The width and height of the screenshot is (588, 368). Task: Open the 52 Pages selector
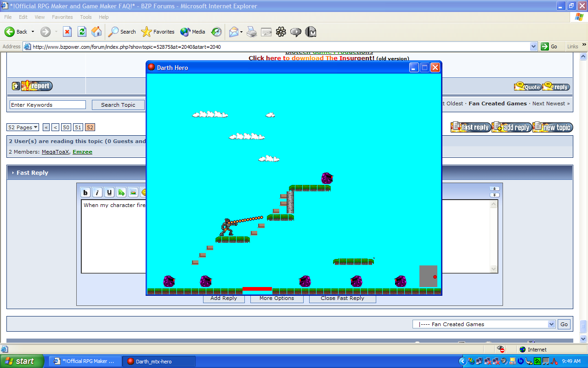tap(23, 127)
